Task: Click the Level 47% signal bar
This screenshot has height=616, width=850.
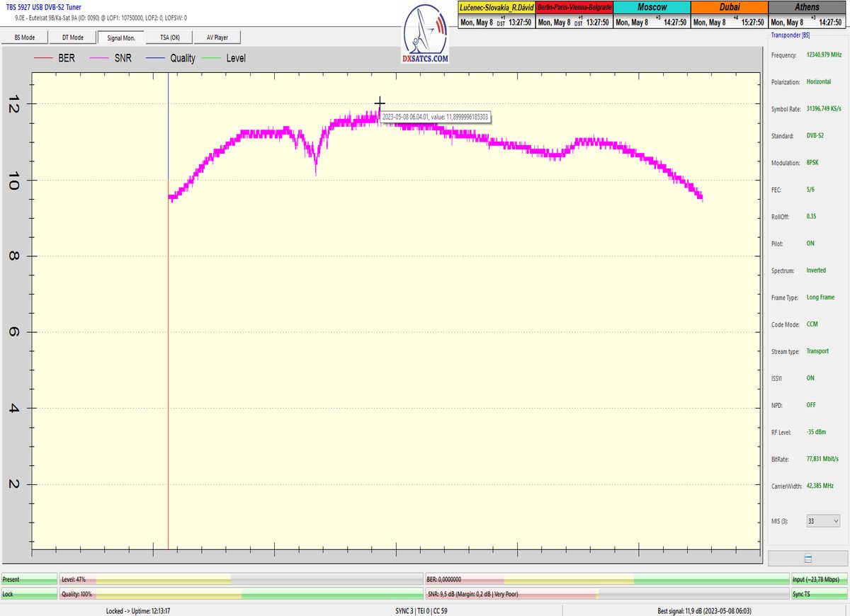Action: coord(241,579)
